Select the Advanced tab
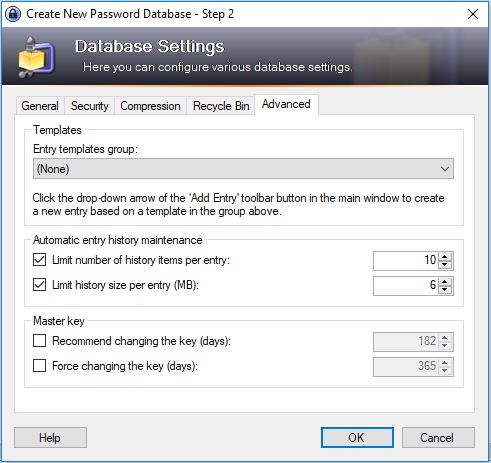This screenshot has width=491, height=463. click(286, 104)
